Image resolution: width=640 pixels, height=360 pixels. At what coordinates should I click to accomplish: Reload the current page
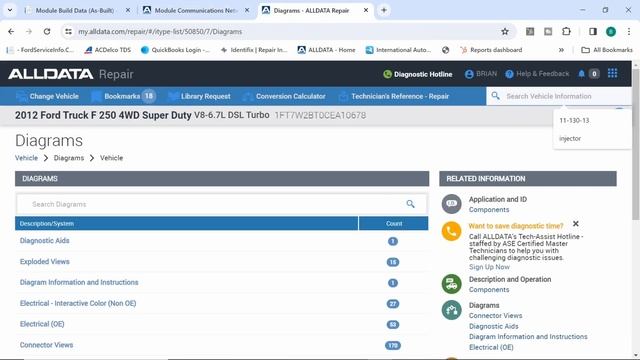[x=47, y=31]
